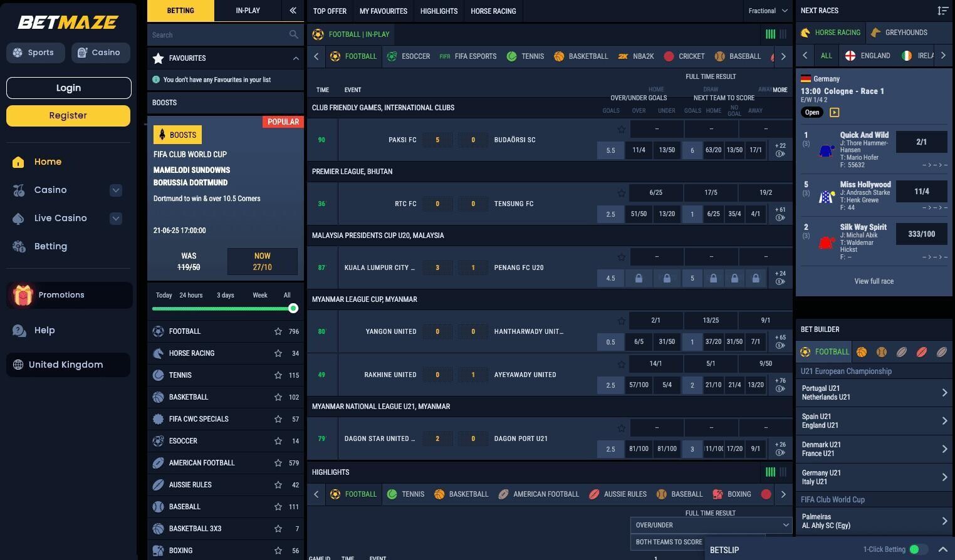Screen dimensions: 955x560
Task: Collapse the betting sidebar with double-chevron icon
Action: [293, 11]
